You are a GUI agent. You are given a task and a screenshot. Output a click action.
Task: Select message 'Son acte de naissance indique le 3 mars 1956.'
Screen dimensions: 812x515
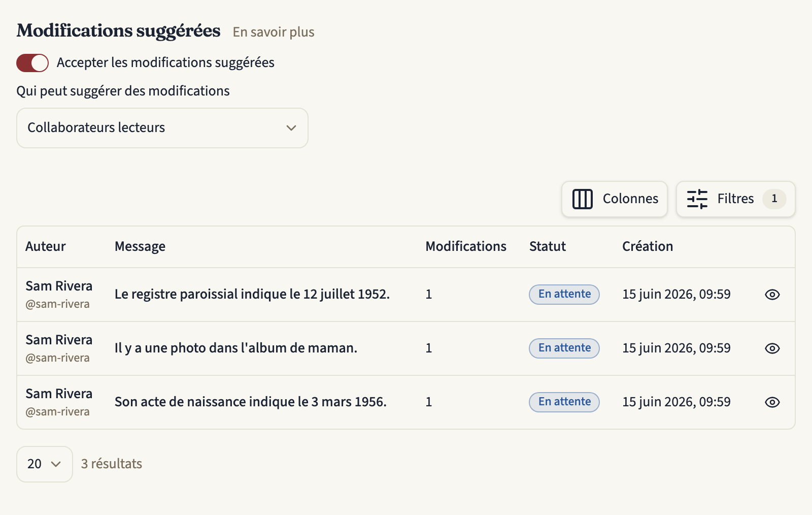pyautogui.click(x=251, y=402)
